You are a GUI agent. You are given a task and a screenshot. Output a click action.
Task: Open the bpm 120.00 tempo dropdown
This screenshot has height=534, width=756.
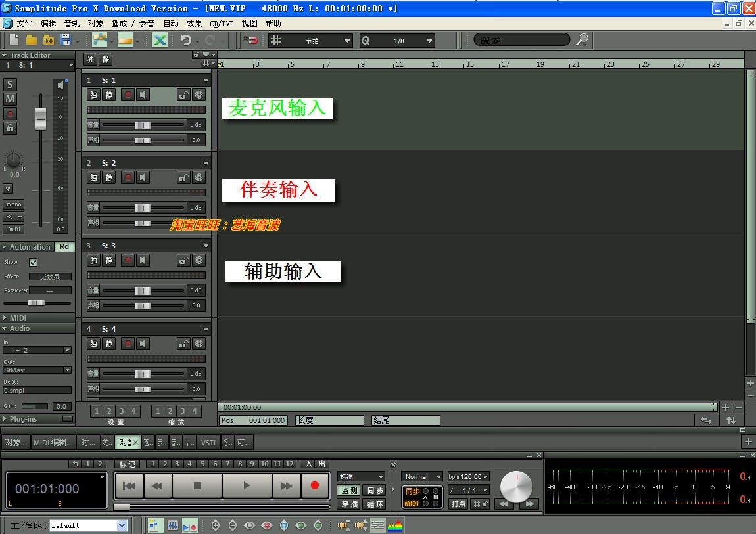(x=468, y=477)
